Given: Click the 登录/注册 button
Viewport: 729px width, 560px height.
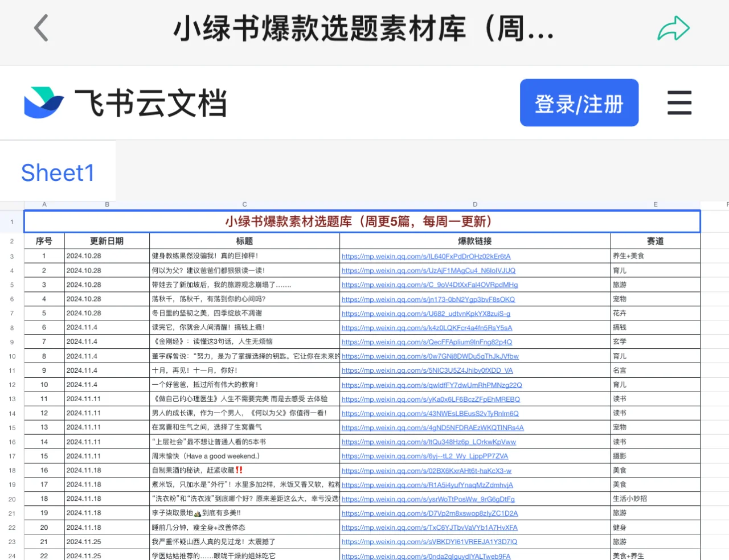Looking at the screenshot, I should point(579,103).
